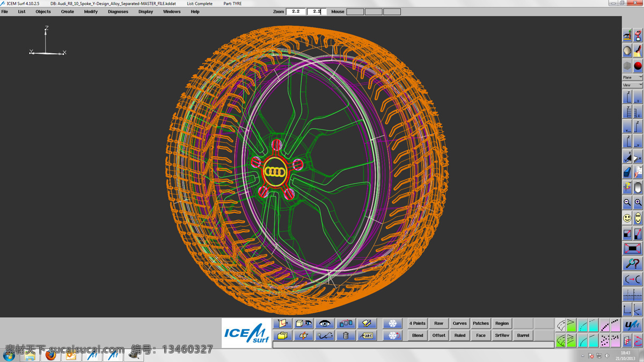Click the ABC text label tool icon
The image size is (644, 362).
tap(367, 336)
